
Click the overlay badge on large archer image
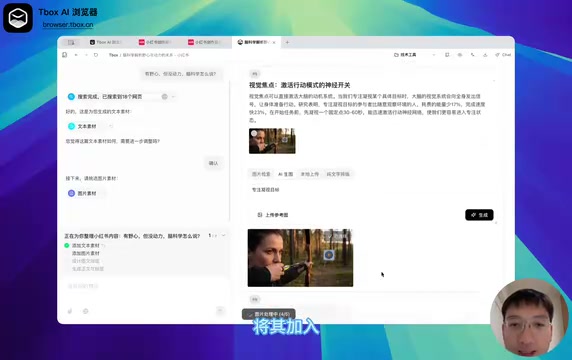tap(338, 236)
